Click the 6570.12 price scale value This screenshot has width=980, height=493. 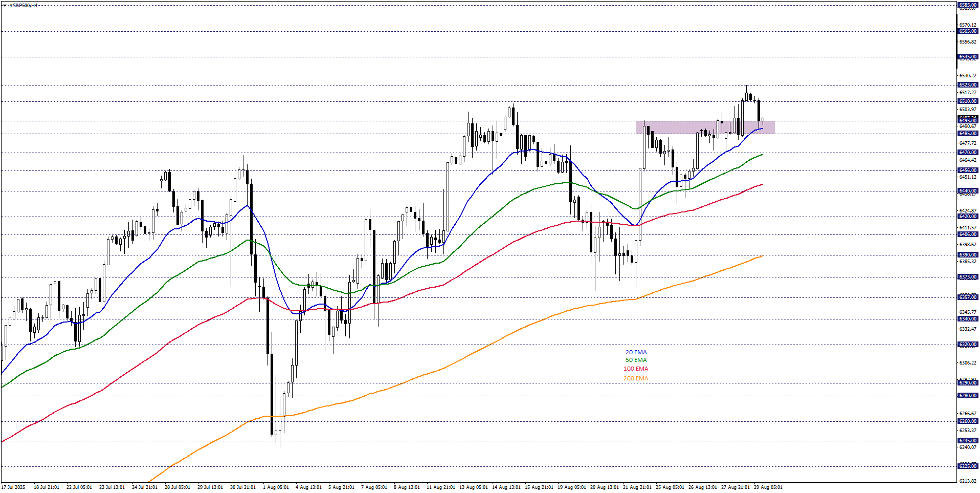(968, 25)
